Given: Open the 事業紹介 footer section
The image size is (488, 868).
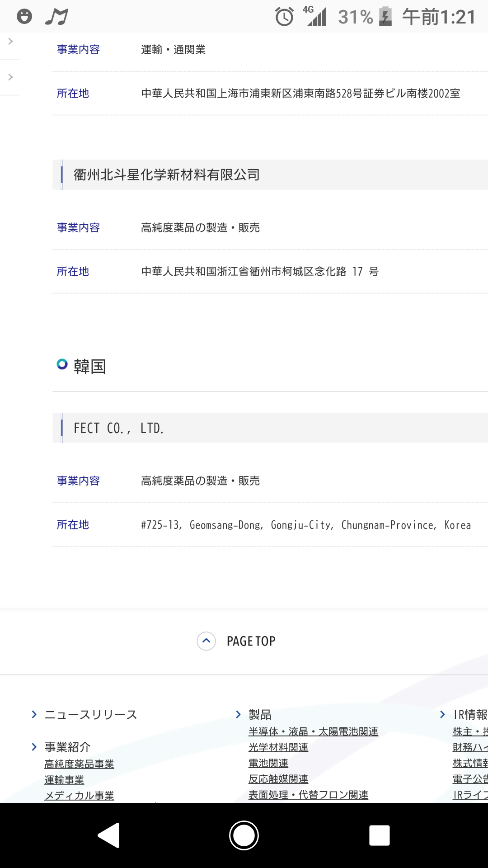Looking at the screenshot, I should [67, 747].
